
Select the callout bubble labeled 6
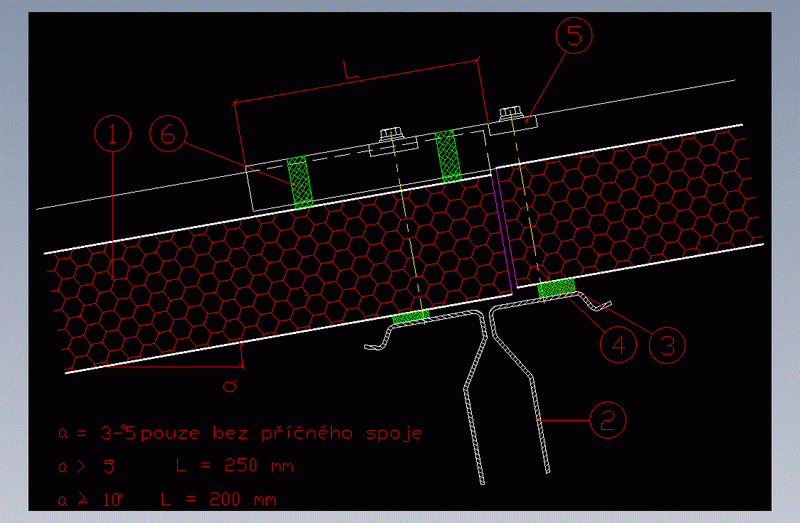(168, 134)
